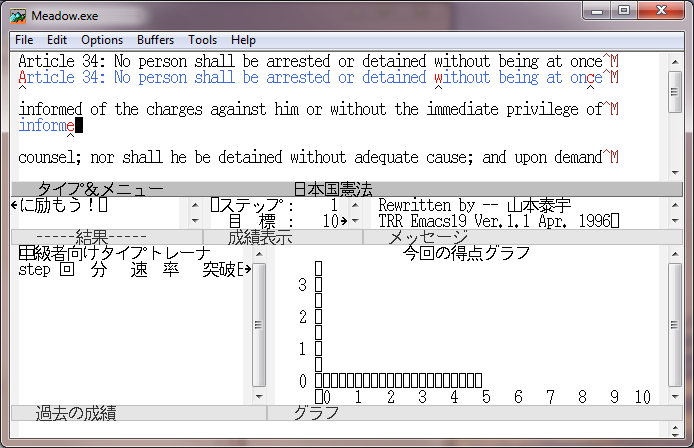Select the メッセージ mode line
694x448 pixels.
[x=422, y=237]
